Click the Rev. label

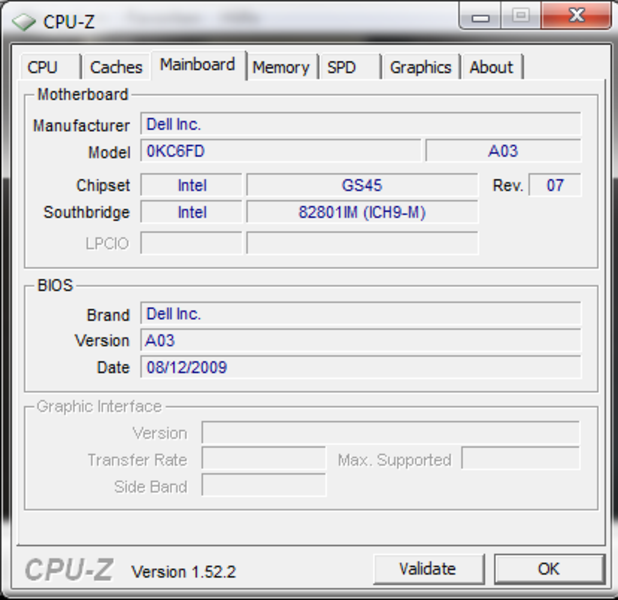[x=508, y=185]
